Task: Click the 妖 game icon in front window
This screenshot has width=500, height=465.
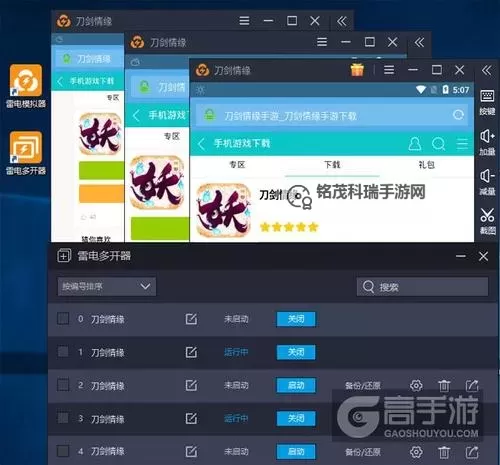Action: coord(224,211)
